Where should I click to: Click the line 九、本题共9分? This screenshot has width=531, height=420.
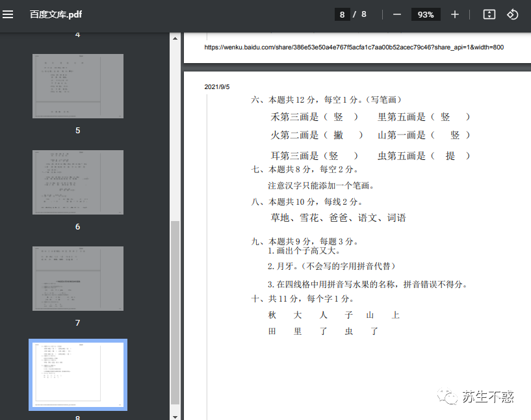coord(305,241)
